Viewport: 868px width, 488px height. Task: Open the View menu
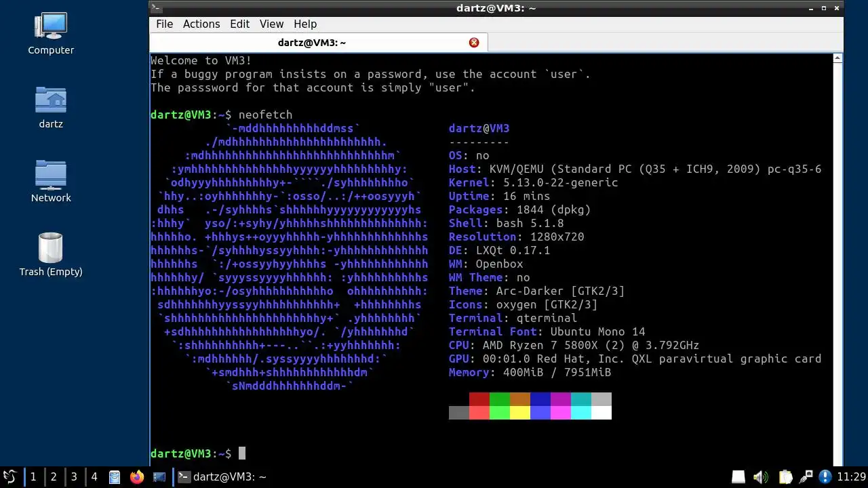pos(271,24)
